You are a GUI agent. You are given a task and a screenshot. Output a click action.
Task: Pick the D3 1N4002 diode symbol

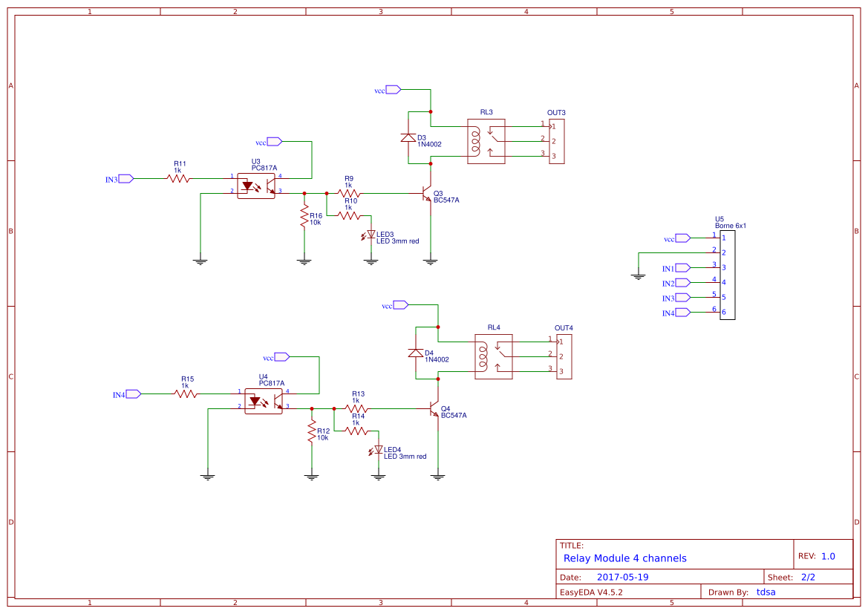(408, 137)
